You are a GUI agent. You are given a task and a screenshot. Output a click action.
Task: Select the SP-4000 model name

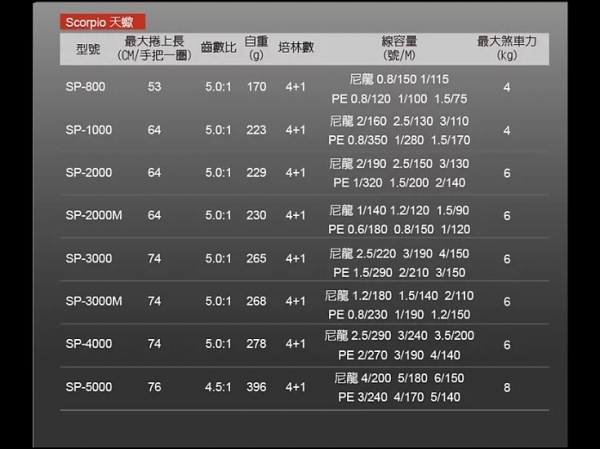click(x=86, y=344)
